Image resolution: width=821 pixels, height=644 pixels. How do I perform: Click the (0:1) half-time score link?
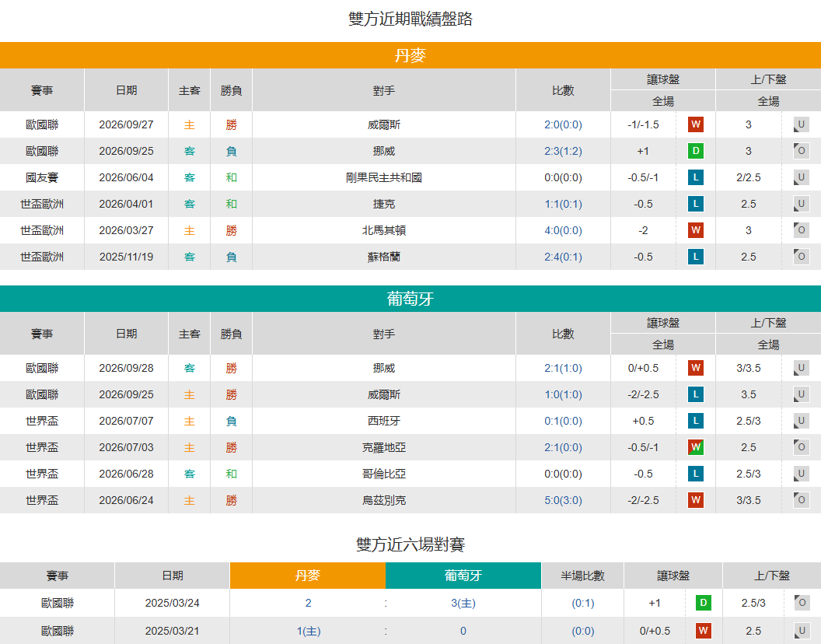pos(583,603)
